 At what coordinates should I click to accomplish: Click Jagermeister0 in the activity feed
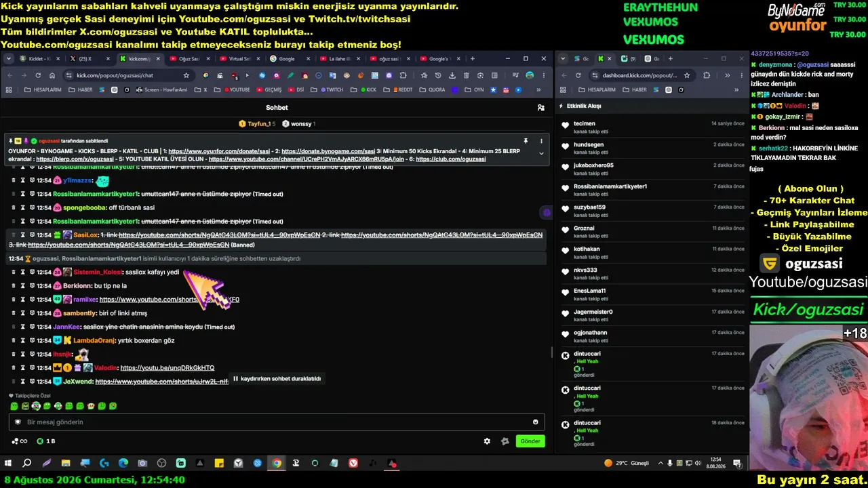click(x=593, y=312)
